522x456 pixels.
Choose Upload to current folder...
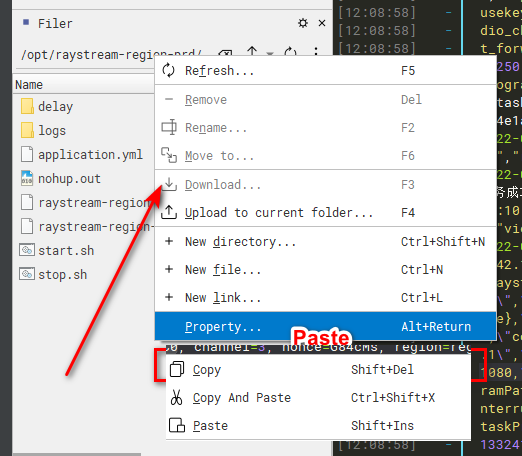point(325,213)
